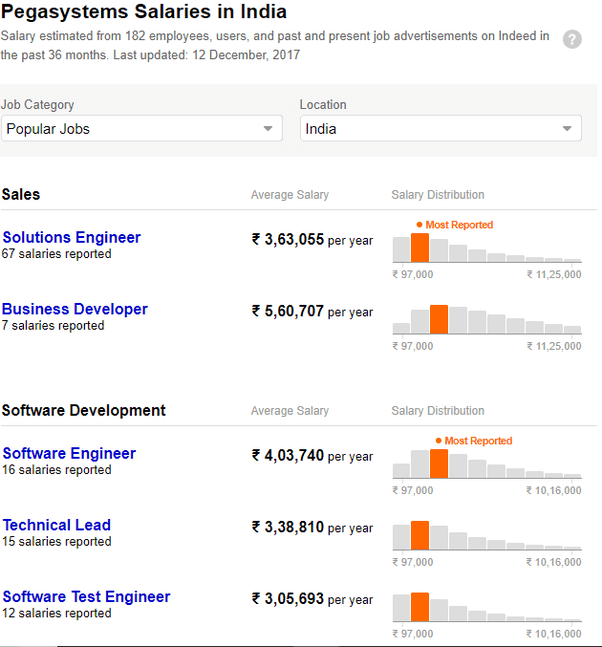Click ₹ 10,16,000 under Technical Lead chart

coord(554,562)
